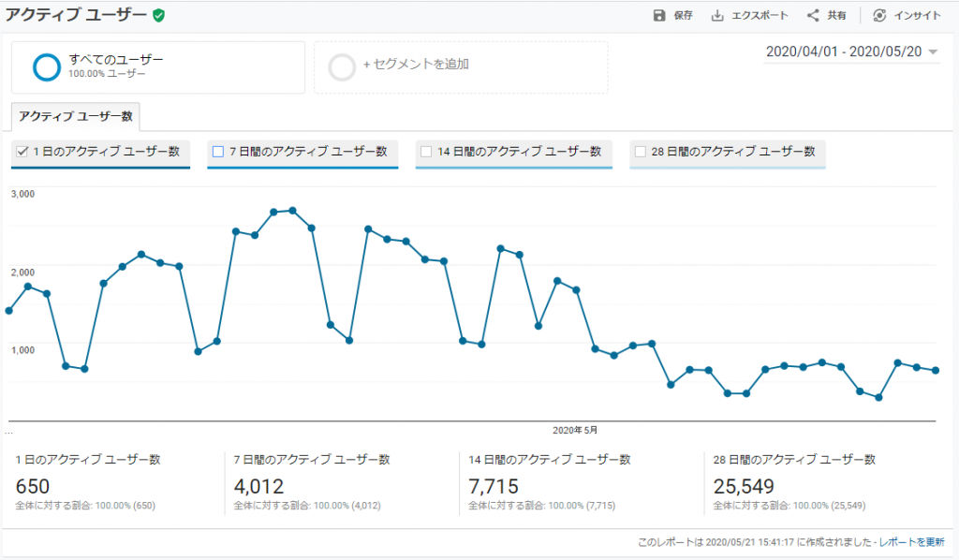Click the first data point on chart
The width and height of the screenshot is (959, 560).
(8, 311)
